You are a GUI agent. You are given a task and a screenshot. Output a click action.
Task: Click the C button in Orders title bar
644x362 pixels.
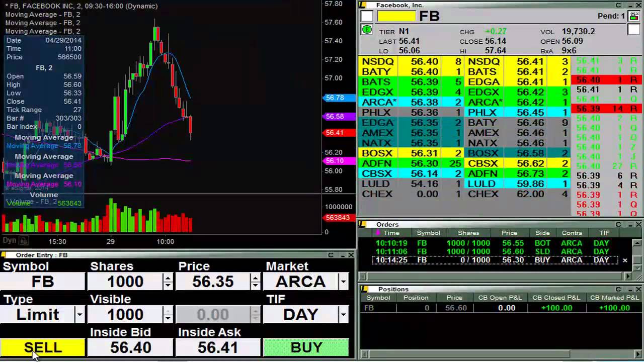point(619,224)
